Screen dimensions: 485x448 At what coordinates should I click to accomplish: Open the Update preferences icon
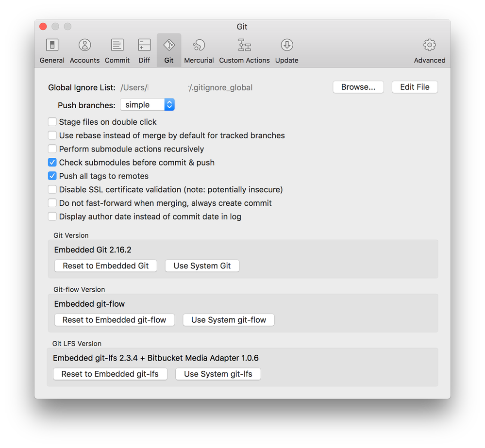coord(287,45)
